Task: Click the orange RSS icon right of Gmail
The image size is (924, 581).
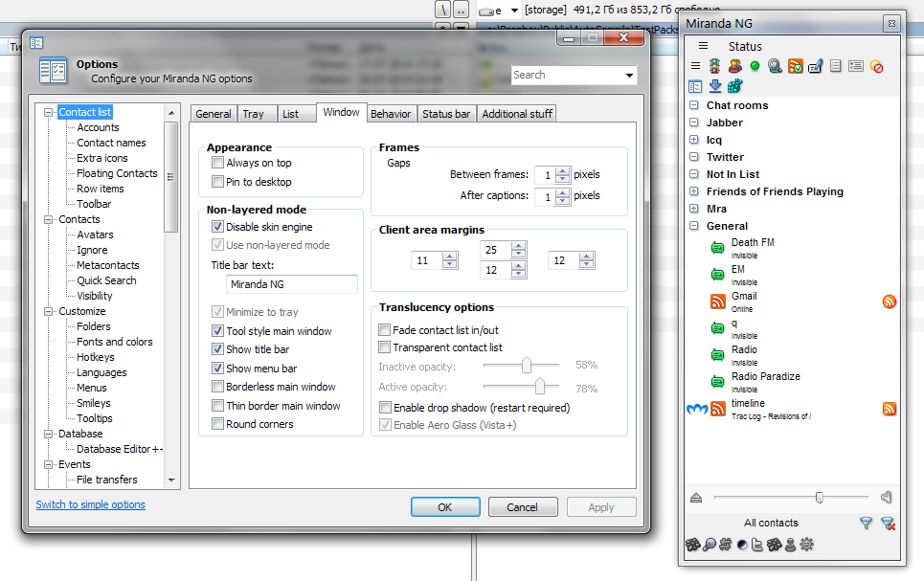Action: tap(890, 302)
